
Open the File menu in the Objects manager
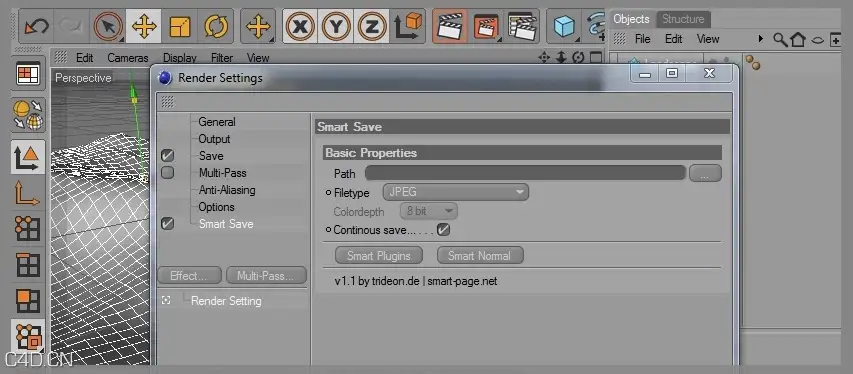[x=642, y=39]
